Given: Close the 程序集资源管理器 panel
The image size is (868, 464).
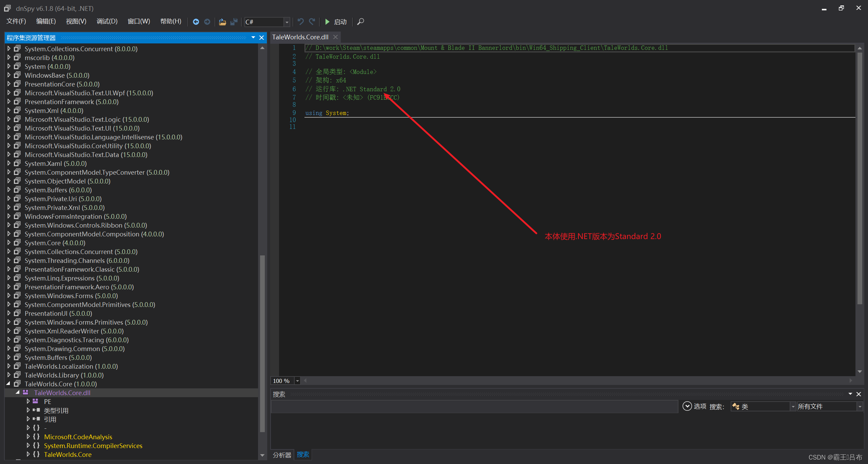Looking at the screenshot, I should point(261,38).
